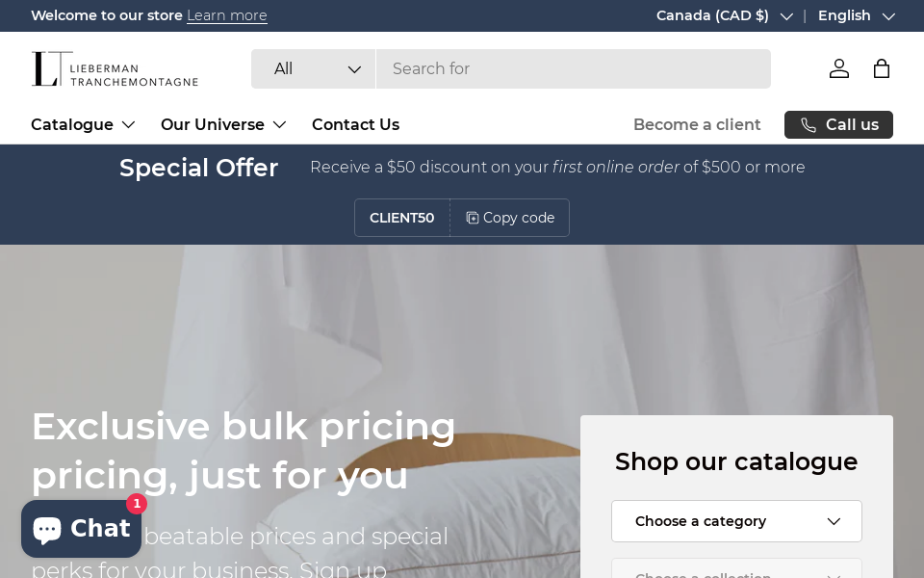Go to Contact Us page

click(x=355, y=125)
